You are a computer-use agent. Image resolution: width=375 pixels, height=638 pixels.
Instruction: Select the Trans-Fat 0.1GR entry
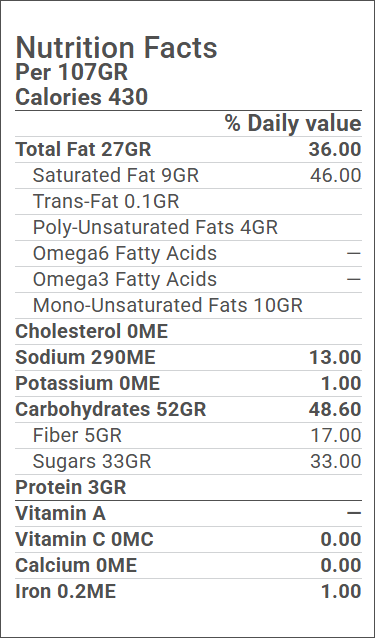coord(188,201)
